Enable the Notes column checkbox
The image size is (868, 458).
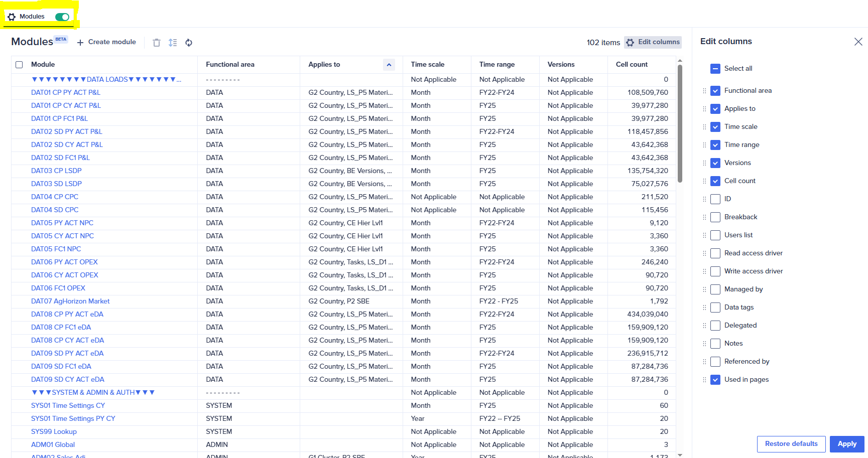715,344
